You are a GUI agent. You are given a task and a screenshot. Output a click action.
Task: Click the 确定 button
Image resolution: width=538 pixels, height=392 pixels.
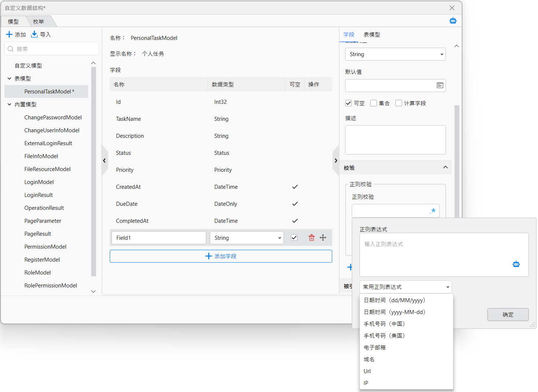508,314
